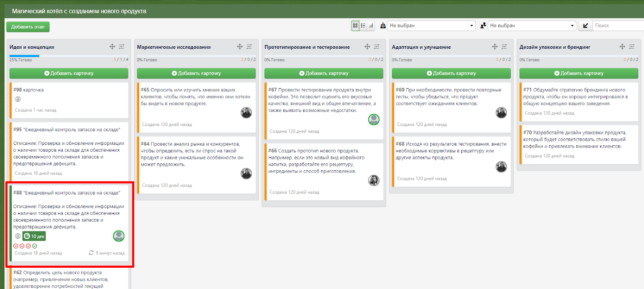Click 'Адаптация и улучшение' column title
Image resolution: width=644 pixels, height=289 pixels.
pyautogui.click(x=421, y=47)
